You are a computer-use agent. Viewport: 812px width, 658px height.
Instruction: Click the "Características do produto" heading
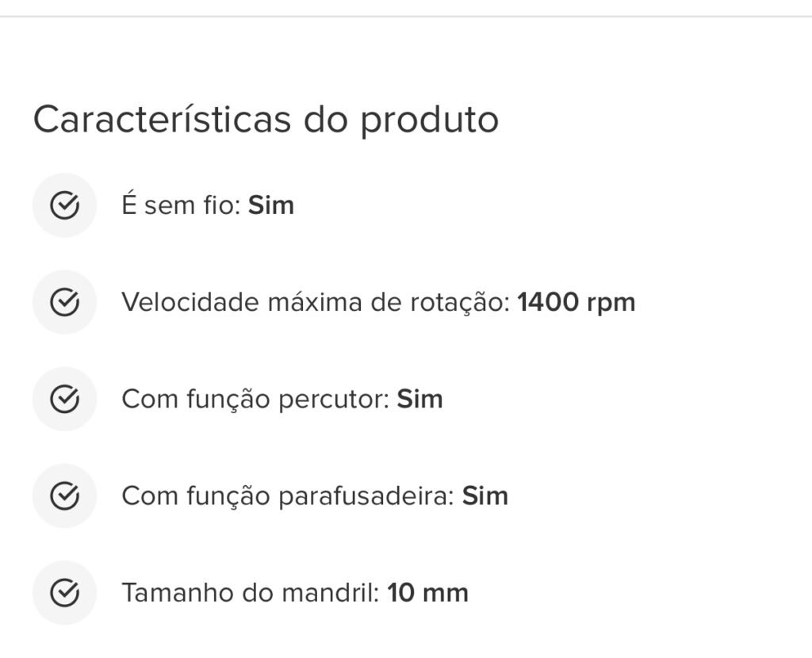(266, 121)
